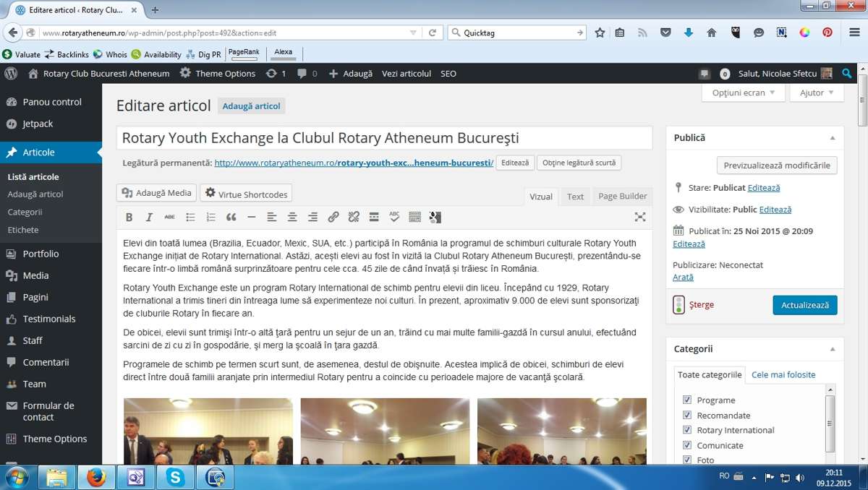Open the Cele mai folosite tab
Image resolution: width=868 pixels, height=490 pixels.
click(x=783, y=375)
